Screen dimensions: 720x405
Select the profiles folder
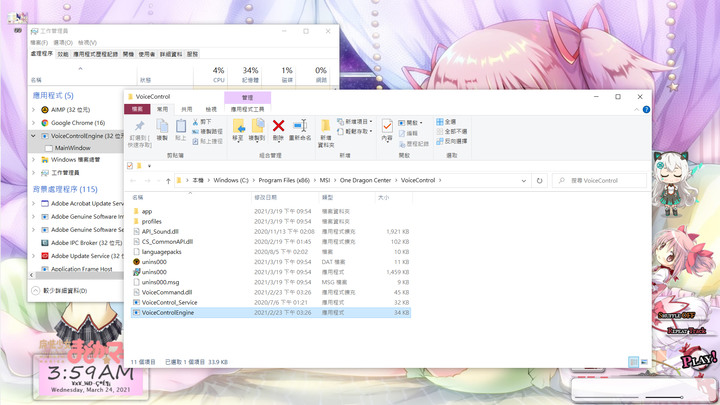(151, 222)
